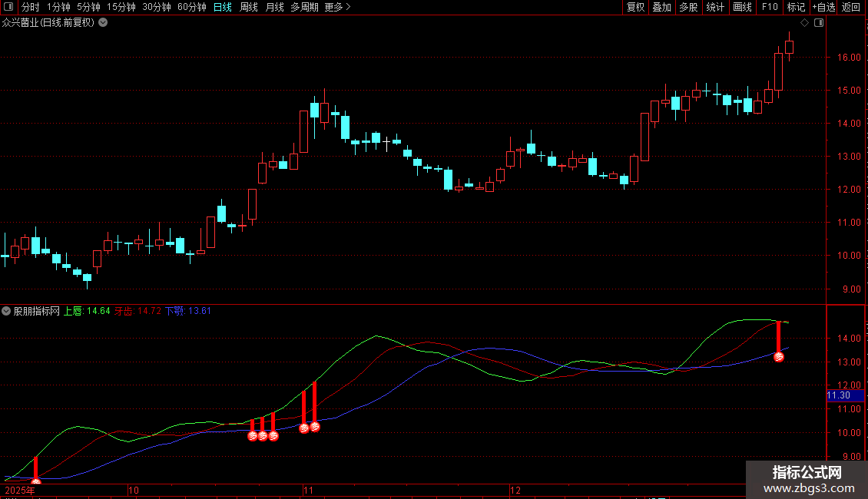The width and height of the screenshot is (868, 499).
Task: Open the 统计 statistics button
Action: tap(715, 7)
